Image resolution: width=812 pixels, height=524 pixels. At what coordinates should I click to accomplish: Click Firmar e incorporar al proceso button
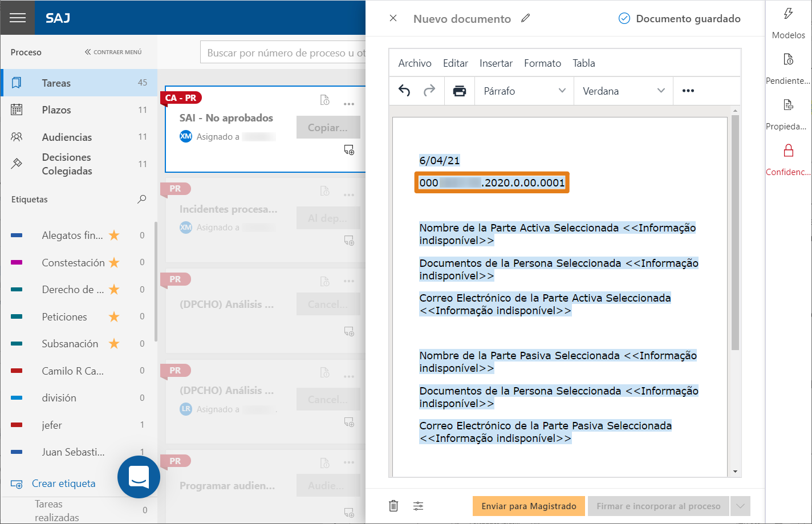(x=659, y=506)
